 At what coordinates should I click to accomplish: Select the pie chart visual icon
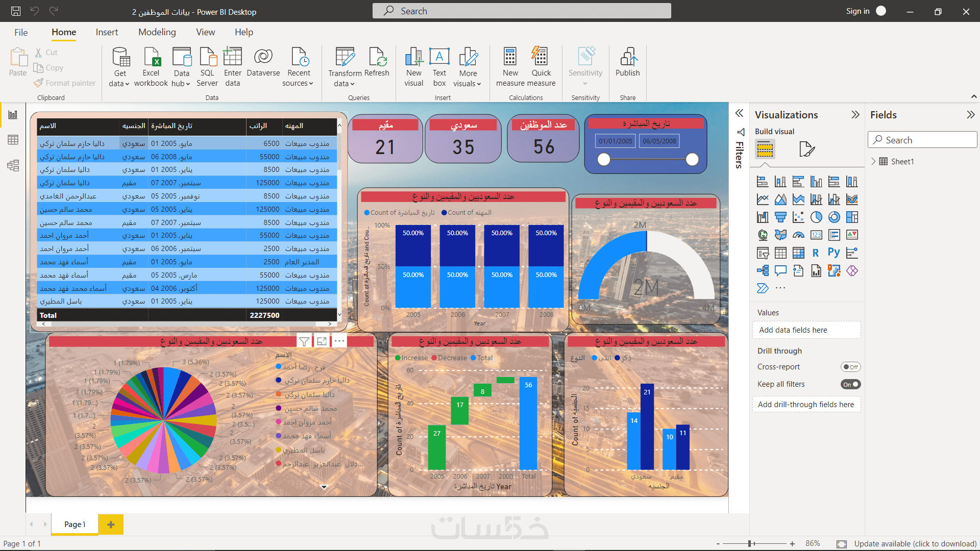coord(816,217)
